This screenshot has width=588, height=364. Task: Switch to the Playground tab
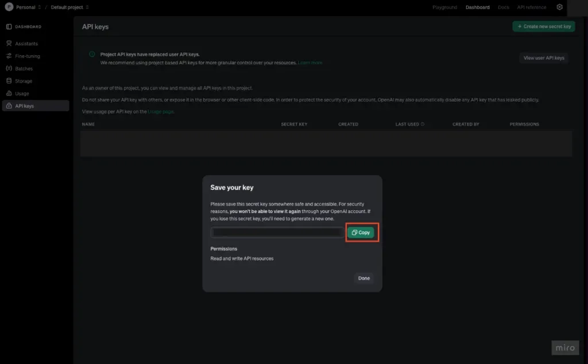click(x=444, y=7)
